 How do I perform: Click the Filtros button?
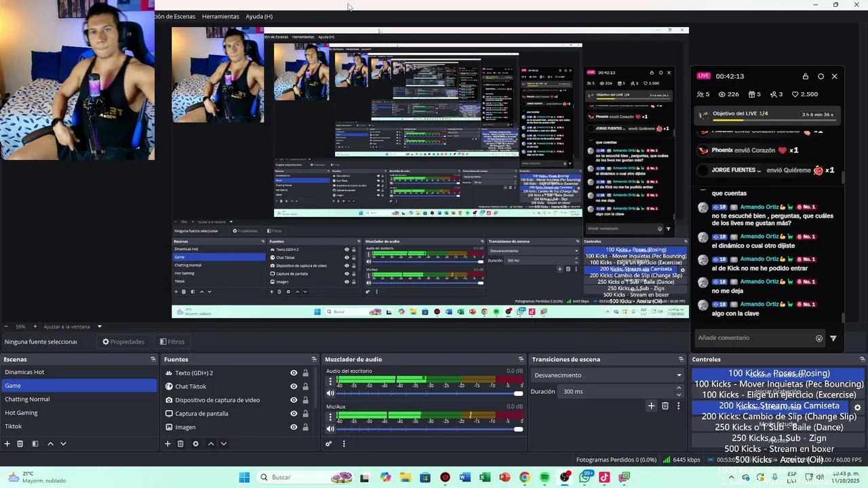172,342
